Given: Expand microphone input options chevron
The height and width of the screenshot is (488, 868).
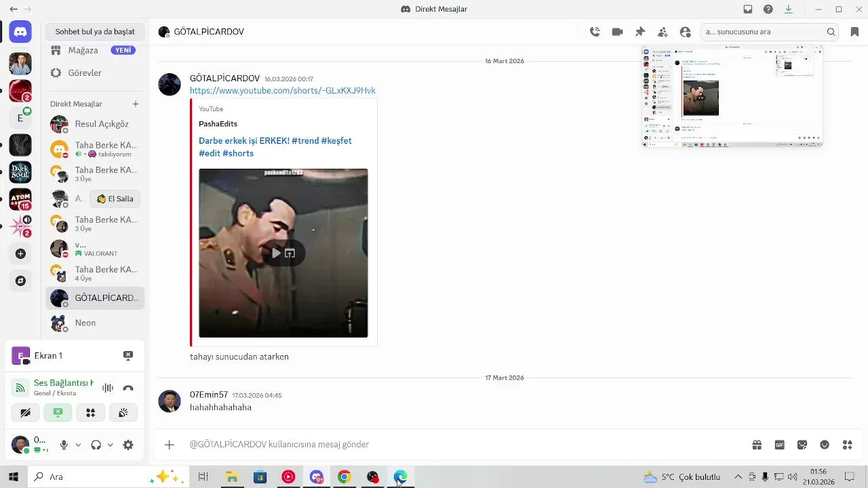Looking at the screenshot, I should click(78, 445).
